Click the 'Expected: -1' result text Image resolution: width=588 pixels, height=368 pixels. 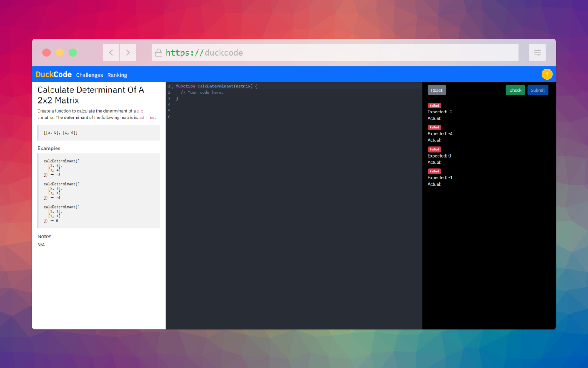point(440,178)
